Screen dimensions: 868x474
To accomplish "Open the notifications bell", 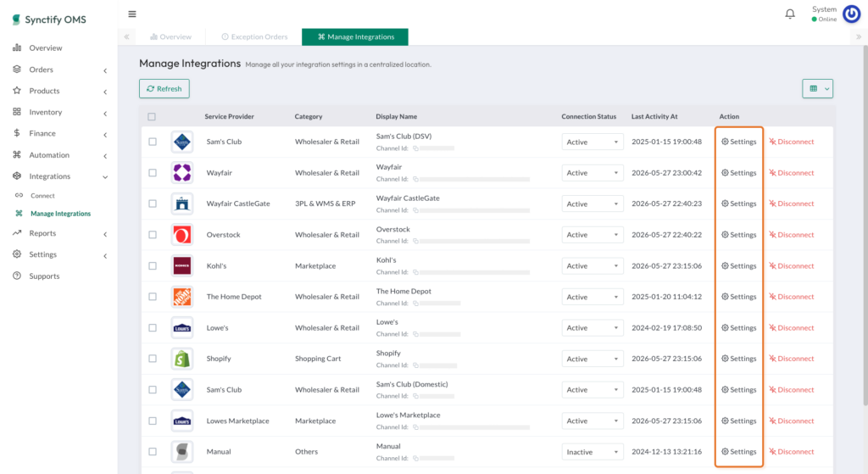I will click(x=790, y=14).
